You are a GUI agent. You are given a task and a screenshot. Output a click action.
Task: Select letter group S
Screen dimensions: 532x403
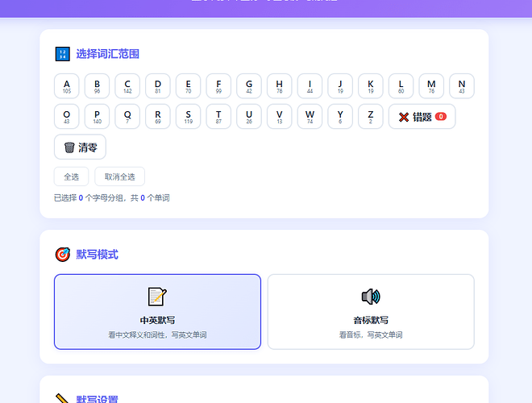click(189, 117)
